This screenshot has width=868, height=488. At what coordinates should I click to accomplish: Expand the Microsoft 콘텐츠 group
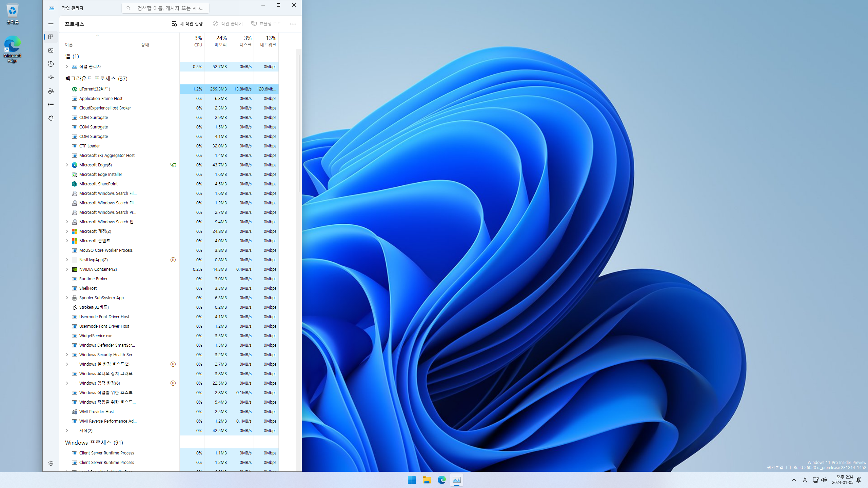click(67, 241)
